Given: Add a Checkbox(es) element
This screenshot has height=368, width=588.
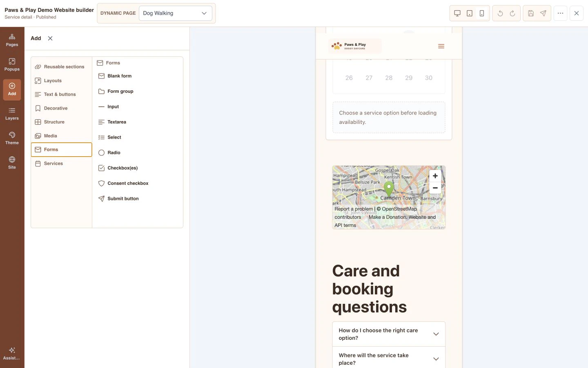Looking at the screenshot, I should [138, 168].
